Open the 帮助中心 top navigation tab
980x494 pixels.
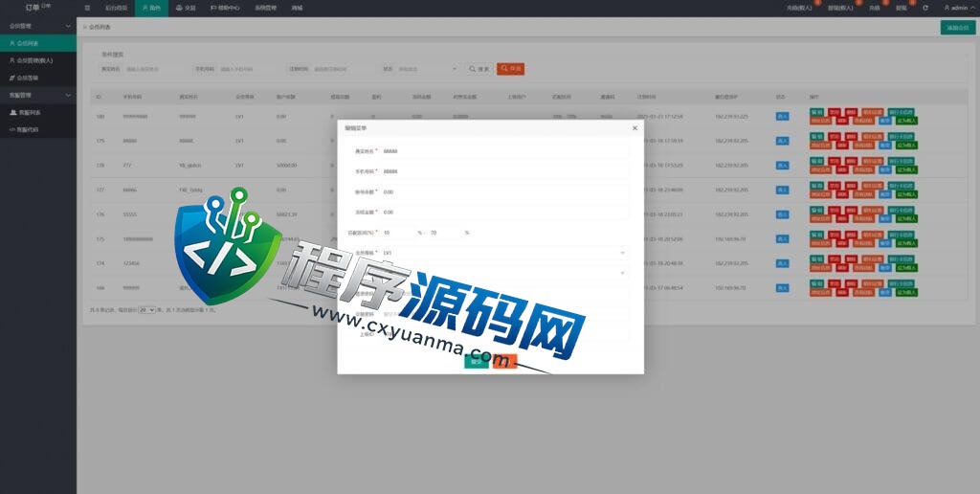coord(226,8)
